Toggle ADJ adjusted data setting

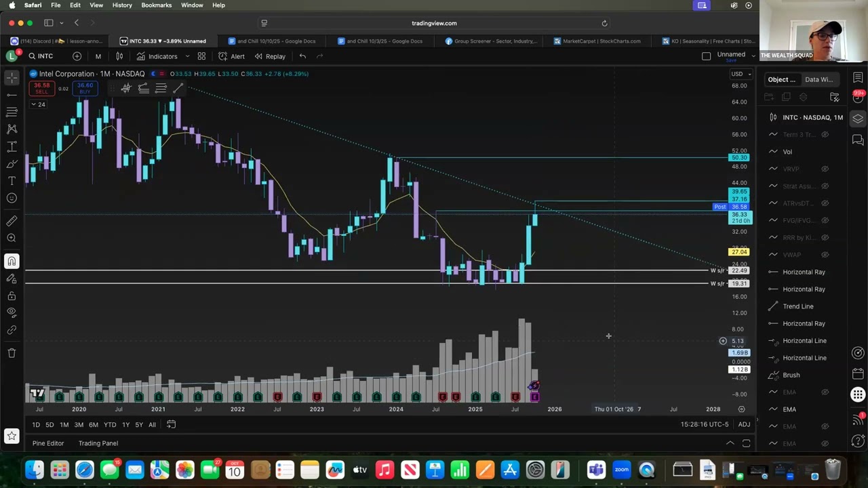click(744, 424)
